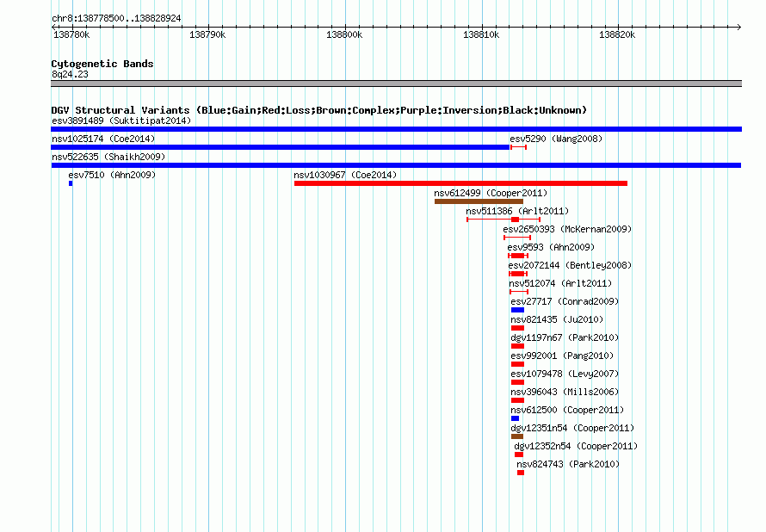Click the blue esv27717 gain bar

[517, 310]
